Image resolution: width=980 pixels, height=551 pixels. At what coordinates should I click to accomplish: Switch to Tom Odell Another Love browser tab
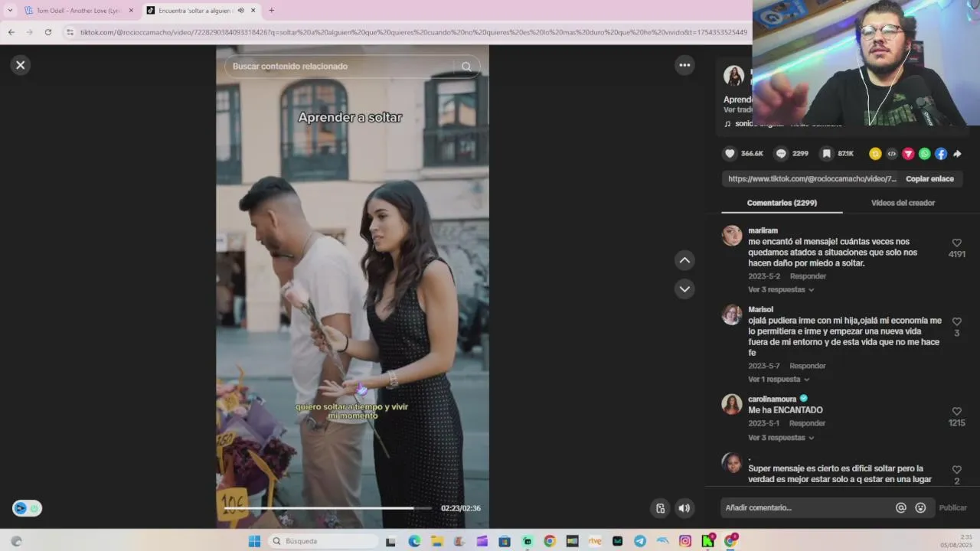click(78, 11)
